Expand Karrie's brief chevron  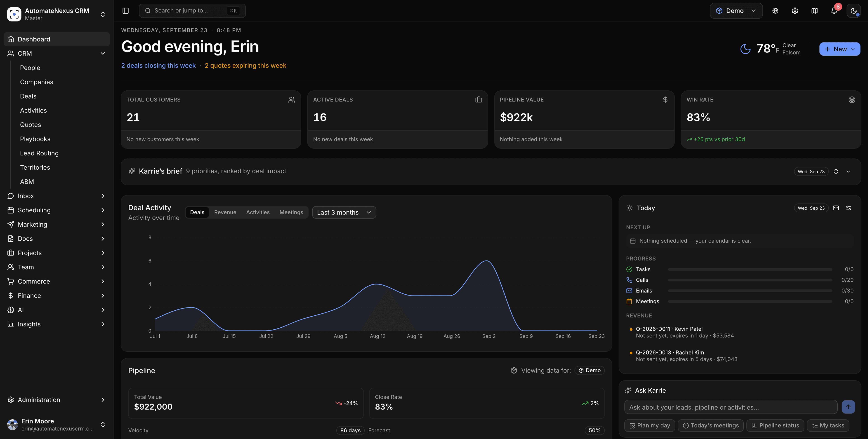click(x=849, y=171)
